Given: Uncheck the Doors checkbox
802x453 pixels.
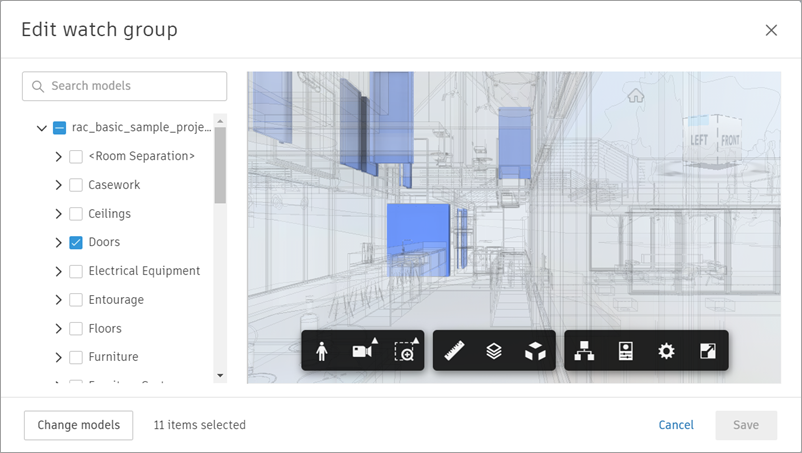Looking at the screenshot, I should pyautogui.click(x=76, y=242).
